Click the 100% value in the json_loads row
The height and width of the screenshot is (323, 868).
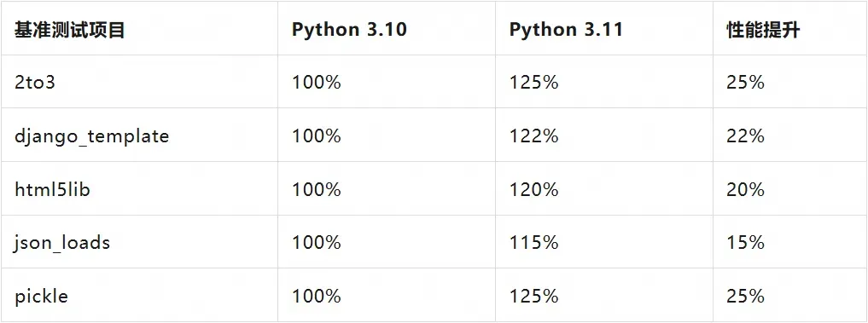coord(316,243)
